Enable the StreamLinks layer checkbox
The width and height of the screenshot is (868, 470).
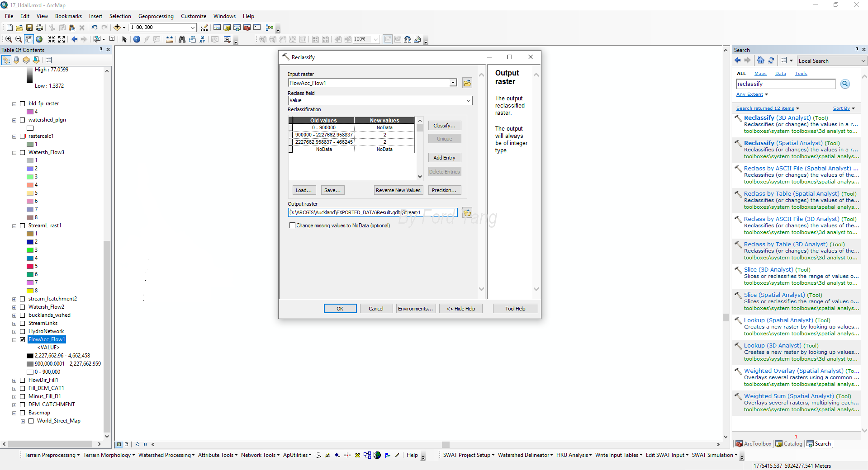tap(22, 323)
